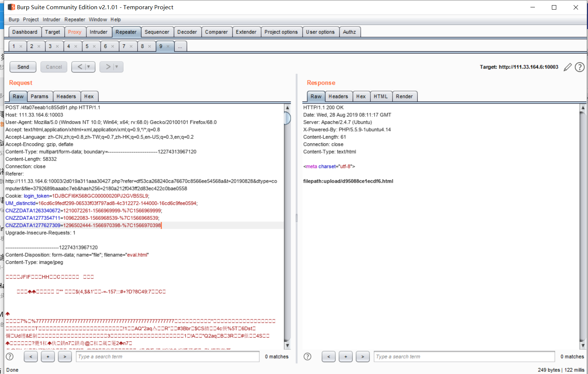Expand the history back dropdown arrow
The height and width of the screenshot is (374, 588).
(89, 67)
